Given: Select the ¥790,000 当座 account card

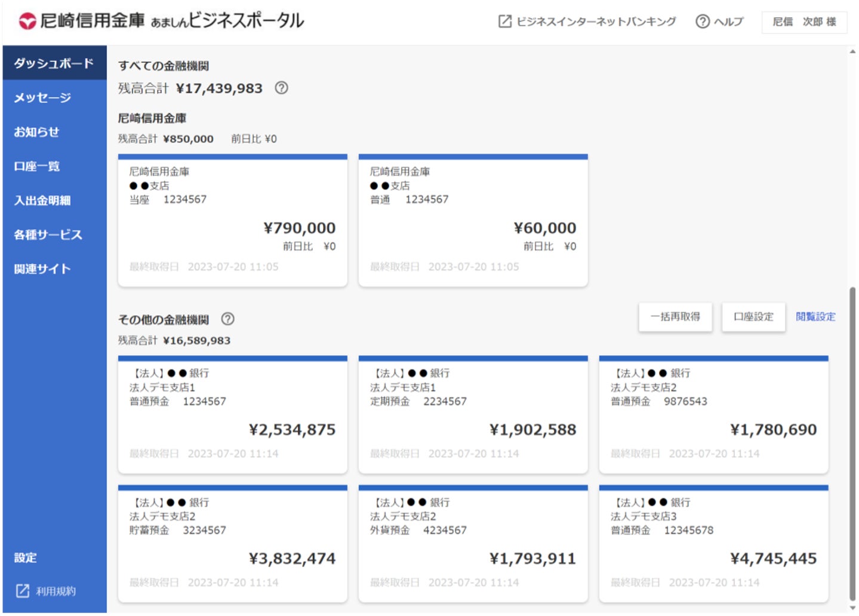Looking at the screenshot, I should pyautogui.click(x=232, y=221).
